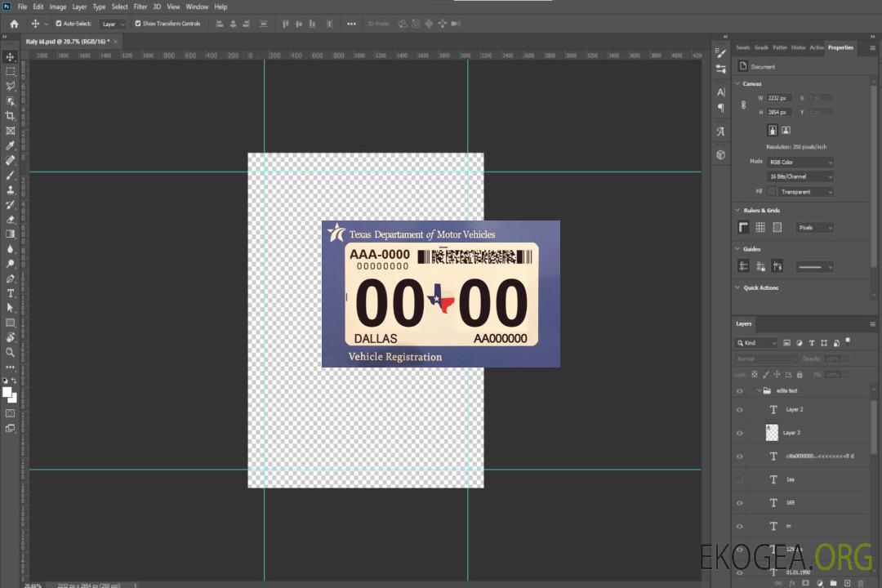This screenshot has width=882, height=588.
Task: Click the canvas Fill color swatch
Action: pos(771,191)
